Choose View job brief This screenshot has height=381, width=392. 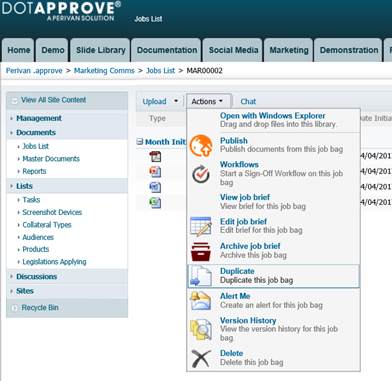point(273,202)
